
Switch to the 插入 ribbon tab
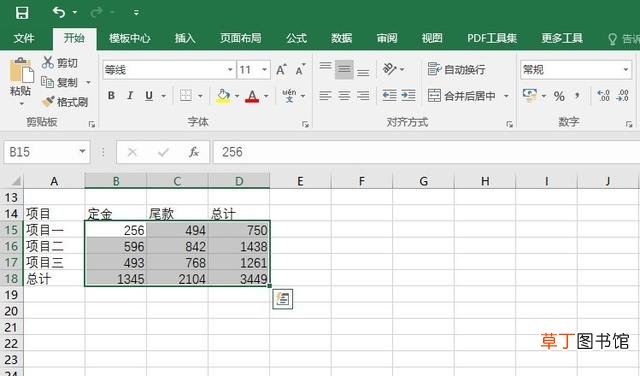pos(185,38)
